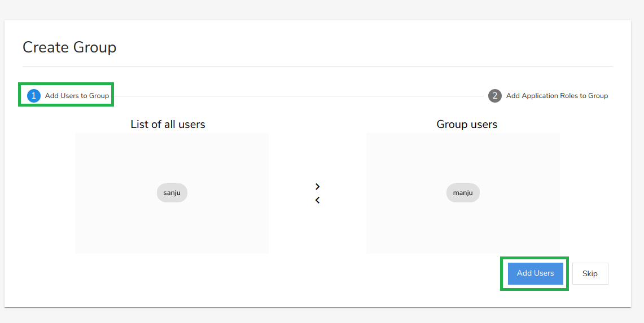Click the List of all users heading
Image resolution: width=644 pixels, height=323 pixels.
click(x=168, y=125)
